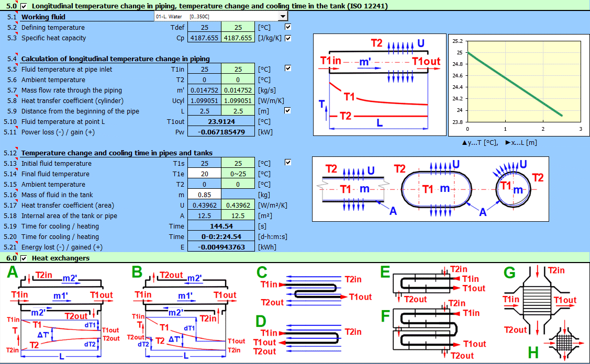
Task: Select Mass of fluid in tank input
Action: (204, 195)
